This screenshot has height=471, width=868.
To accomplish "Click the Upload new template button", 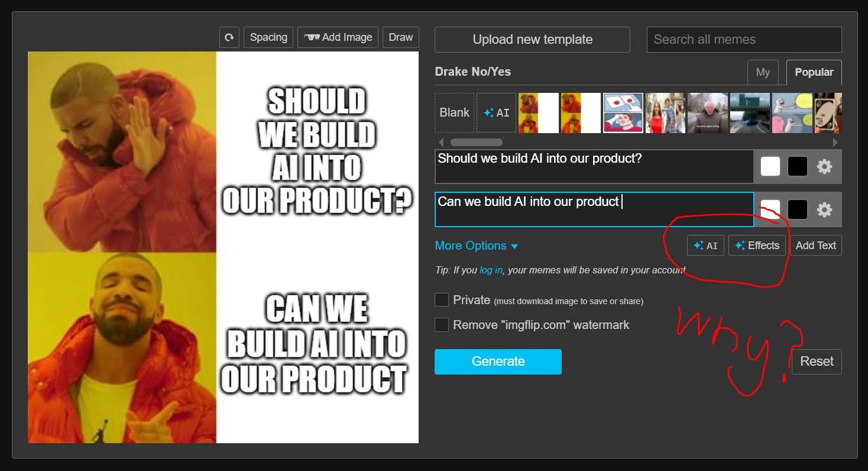I will [x=532, y=40].
